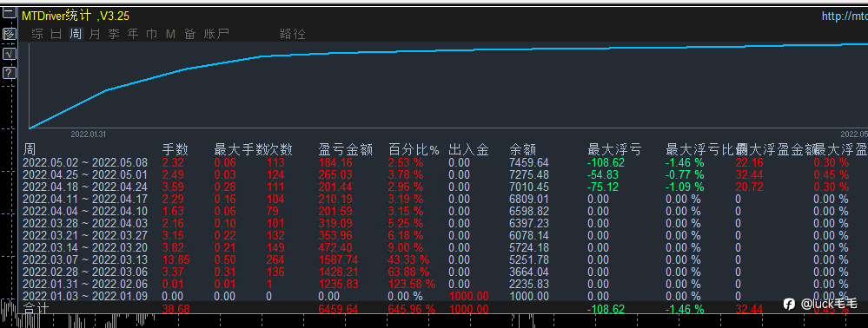
Task: Switch to the 日 daily tab
Action: pos(56,35)
